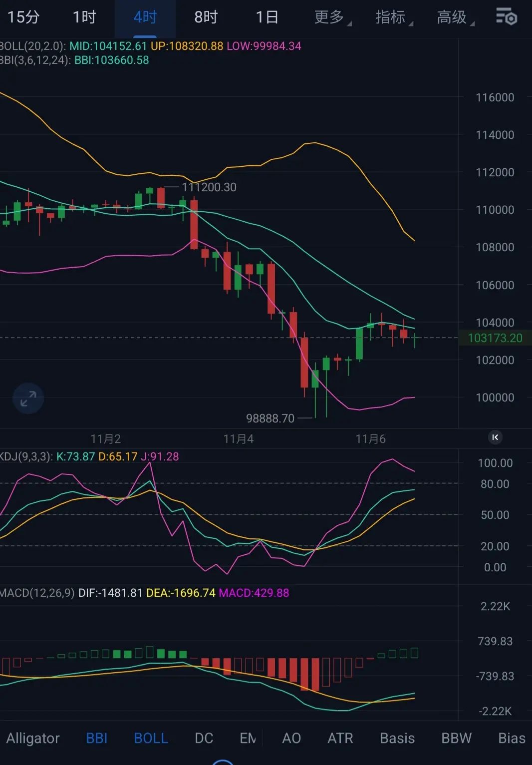Enable the Bias indicator
The height and width of the screenshot is (765, 532).
point(512,738)
